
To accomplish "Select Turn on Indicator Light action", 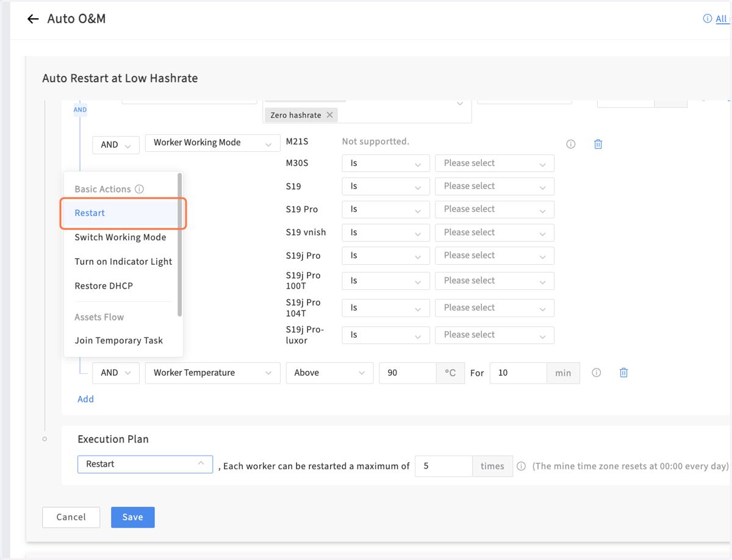I will click(x=123, y=262).
